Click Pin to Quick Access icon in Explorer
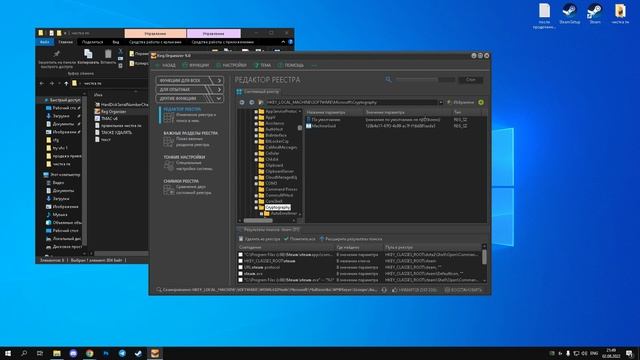 pyautogui.click(x=57, y=53)
